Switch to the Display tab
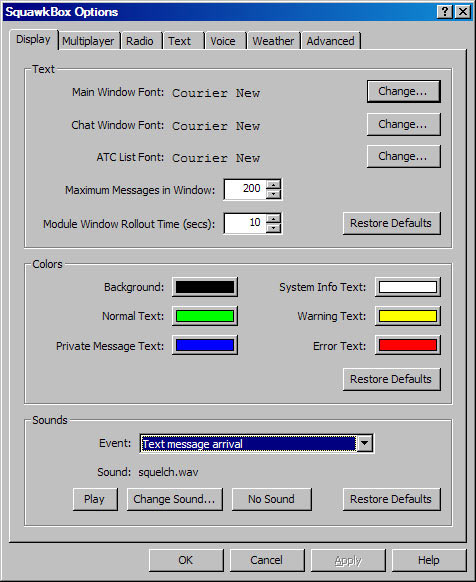 33,39
